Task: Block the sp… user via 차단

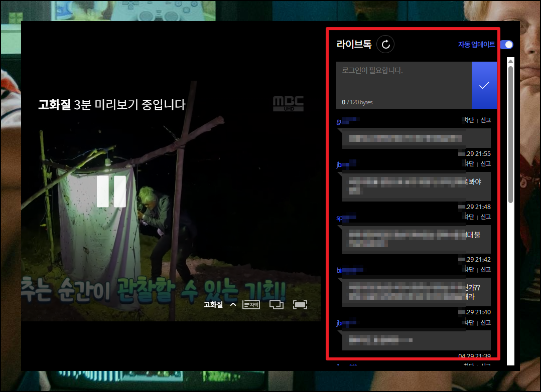Action: tap(469, 217)
